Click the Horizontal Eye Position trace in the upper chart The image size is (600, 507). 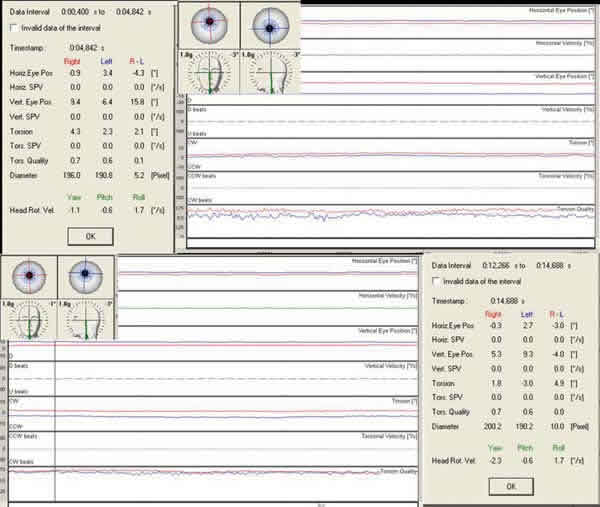[400, 19]
